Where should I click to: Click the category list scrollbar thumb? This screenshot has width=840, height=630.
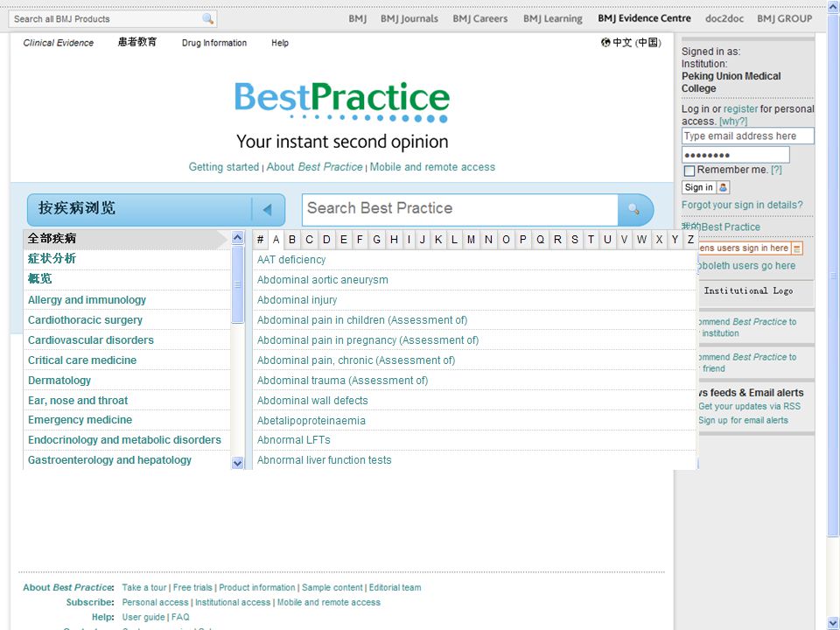(237, 284)
